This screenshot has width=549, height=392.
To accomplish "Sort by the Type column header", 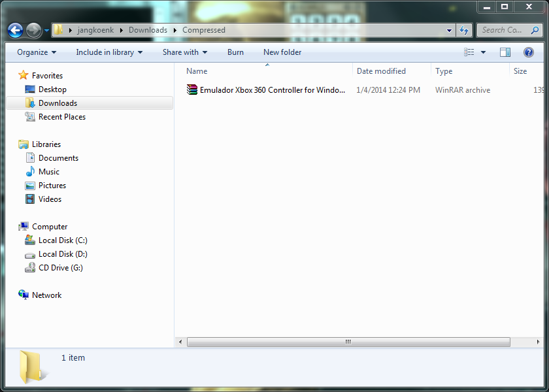I will pyautogui.click(x=444, y=71).
